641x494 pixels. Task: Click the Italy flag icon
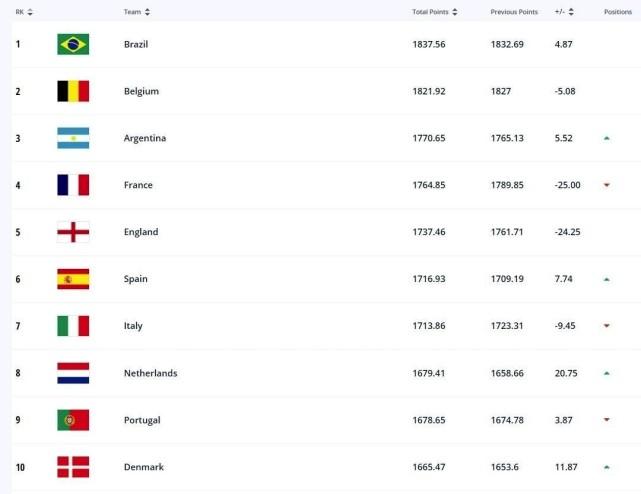click(73, 326)
